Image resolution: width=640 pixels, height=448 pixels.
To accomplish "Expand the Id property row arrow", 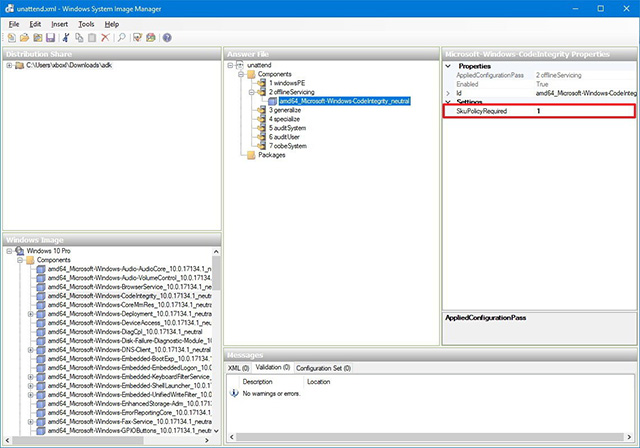I will [x=448, y=93].
